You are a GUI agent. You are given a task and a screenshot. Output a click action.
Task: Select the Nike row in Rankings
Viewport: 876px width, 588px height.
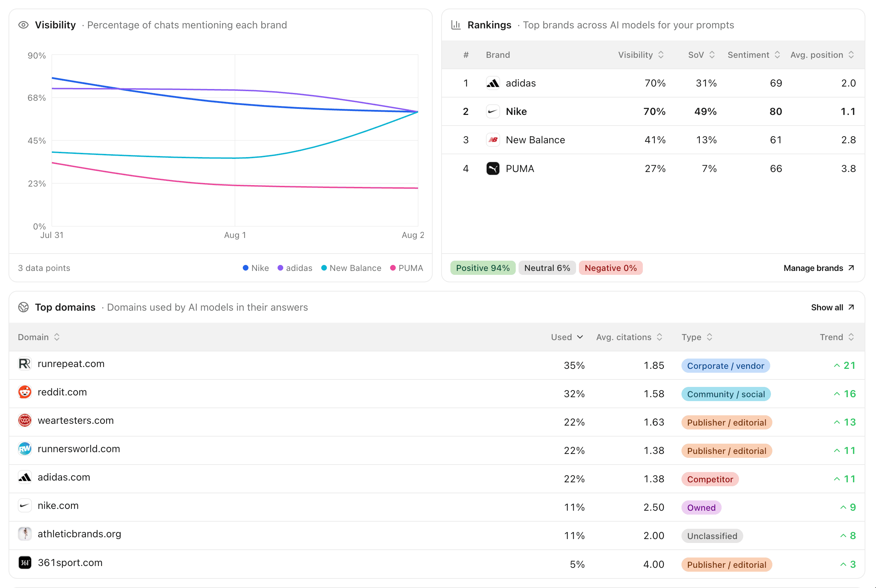coord(653,112)
